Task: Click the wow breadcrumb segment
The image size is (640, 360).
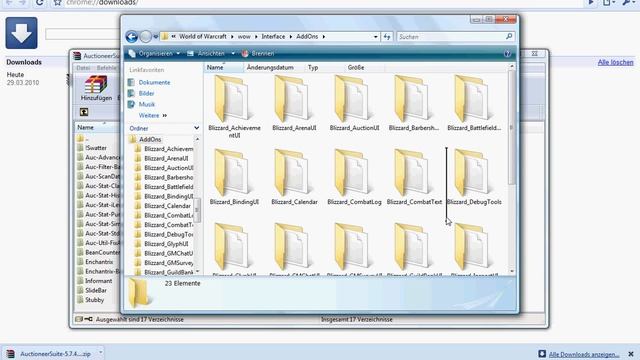Action: [x=244, y=37]
